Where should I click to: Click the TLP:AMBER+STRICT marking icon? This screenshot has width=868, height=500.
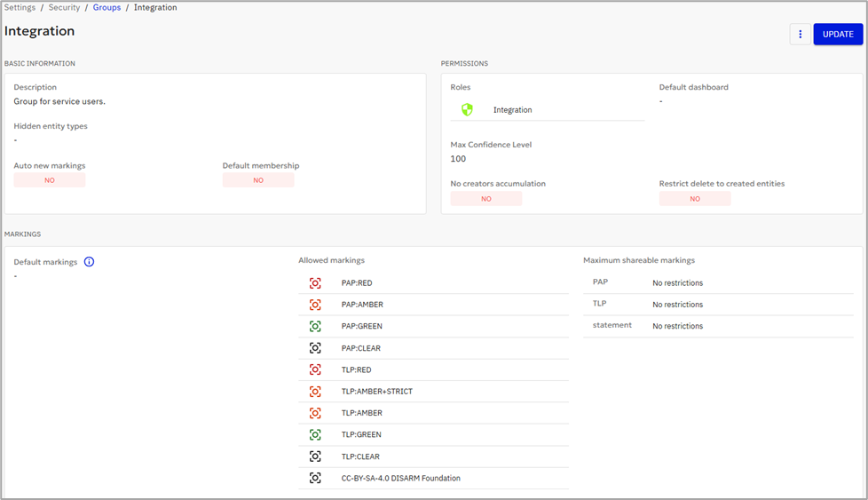pos(315,392)
